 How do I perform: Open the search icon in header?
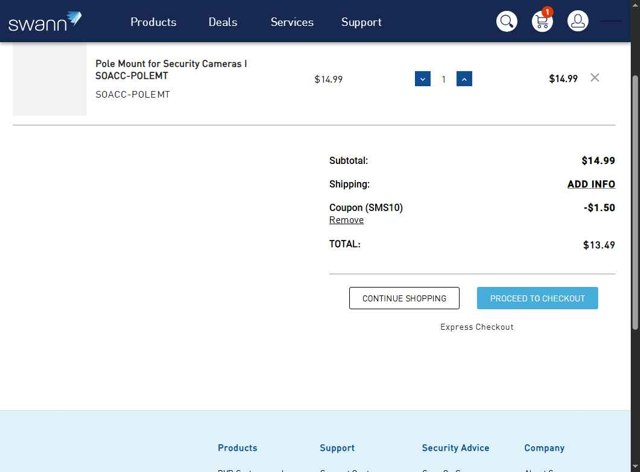coord(507,21)
